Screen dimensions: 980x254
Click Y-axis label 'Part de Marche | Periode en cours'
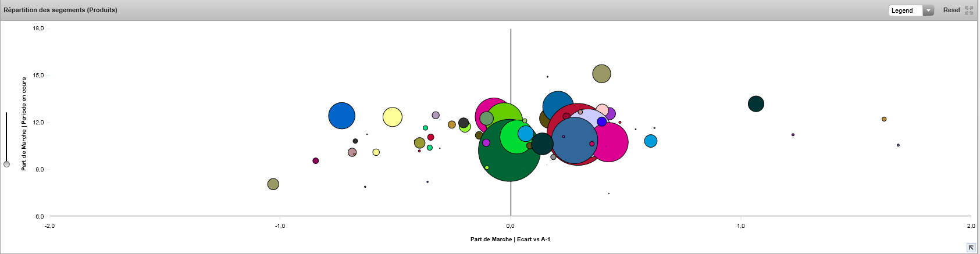[24, 124]
